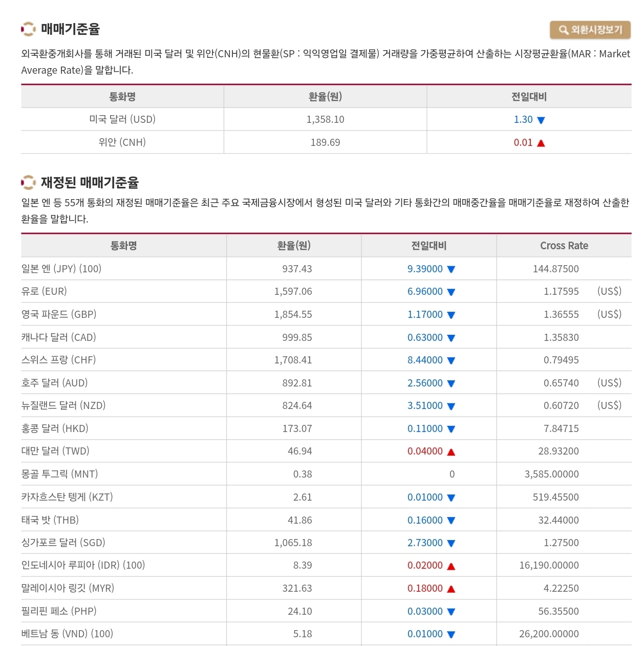Click down arrow next to 0.16000

pos(451,521)
